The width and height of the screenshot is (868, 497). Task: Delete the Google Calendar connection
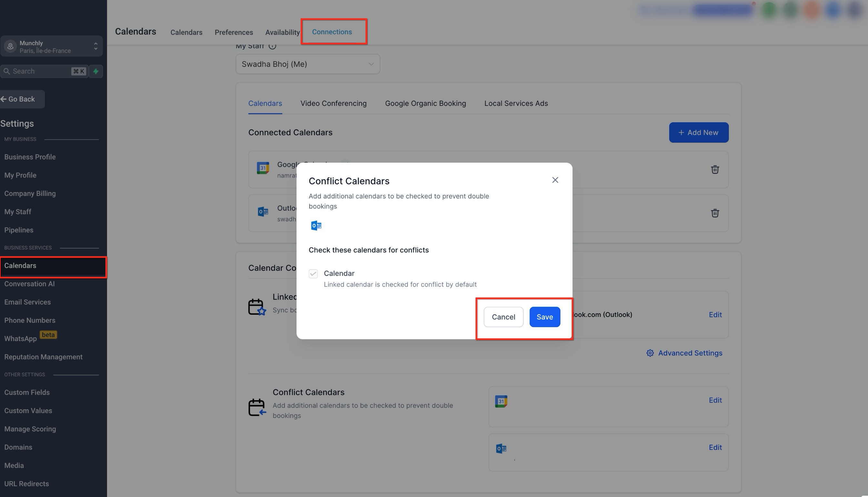(715, 170)
